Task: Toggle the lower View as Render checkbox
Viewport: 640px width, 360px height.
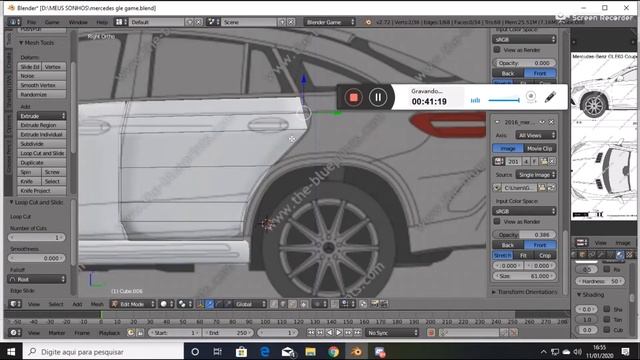Action: click(497, 221)
